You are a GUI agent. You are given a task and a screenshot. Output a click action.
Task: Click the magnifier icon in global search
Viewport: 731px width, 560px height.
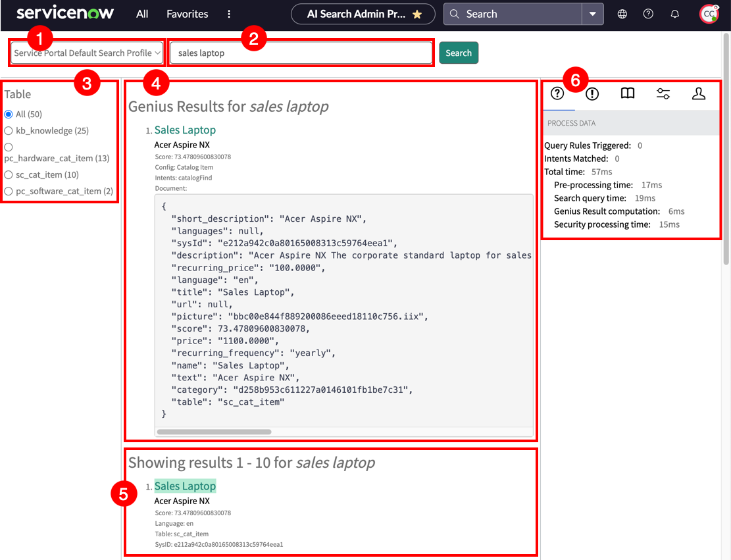pos(455,14)
